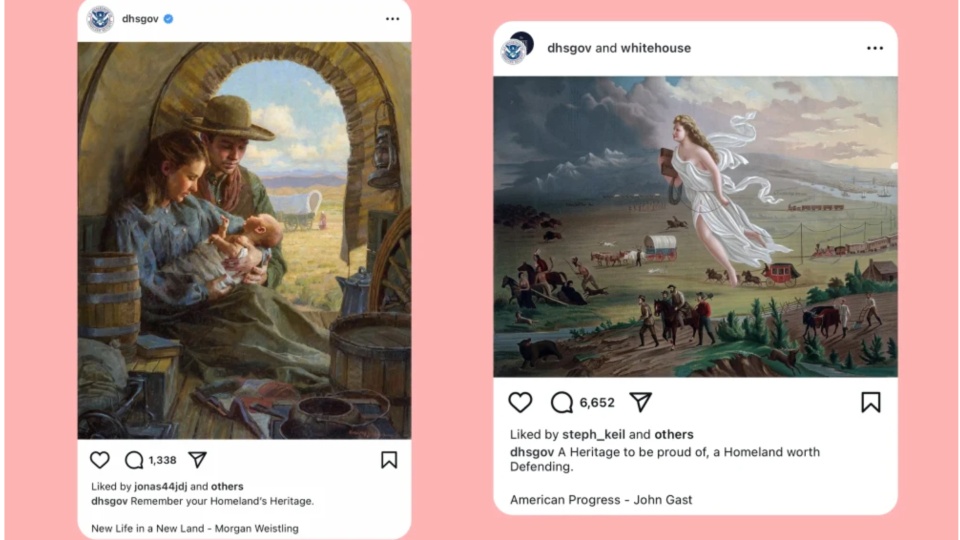
Task: Like the American Progress post
Action: 520,402
